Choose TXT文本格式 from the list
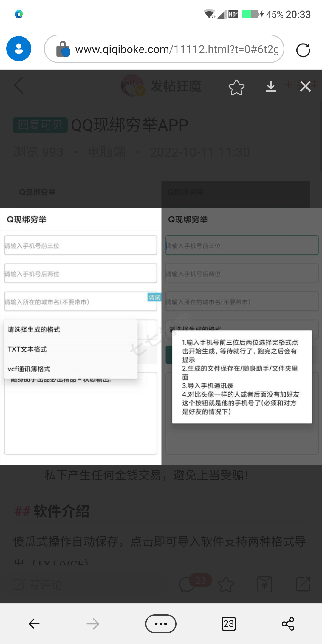Screen dimensions: 322x644 pos(71,349)
